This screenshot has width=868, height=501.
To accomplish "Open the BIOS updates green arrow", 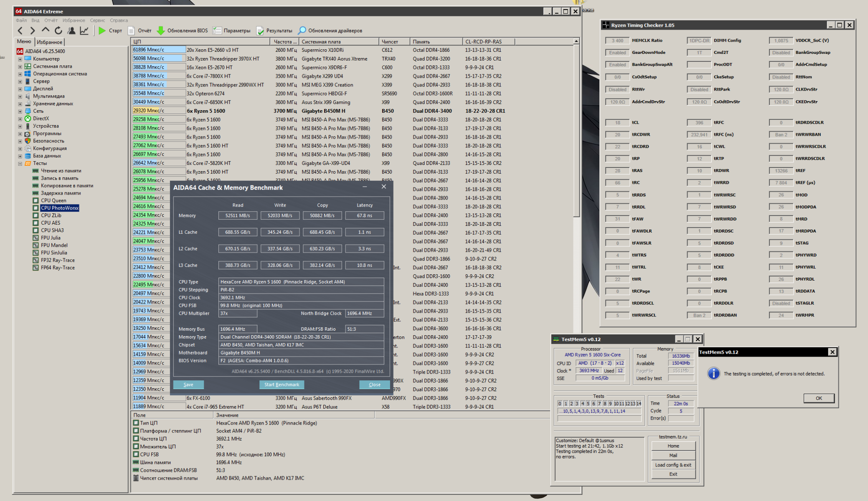I will point(161,30).
